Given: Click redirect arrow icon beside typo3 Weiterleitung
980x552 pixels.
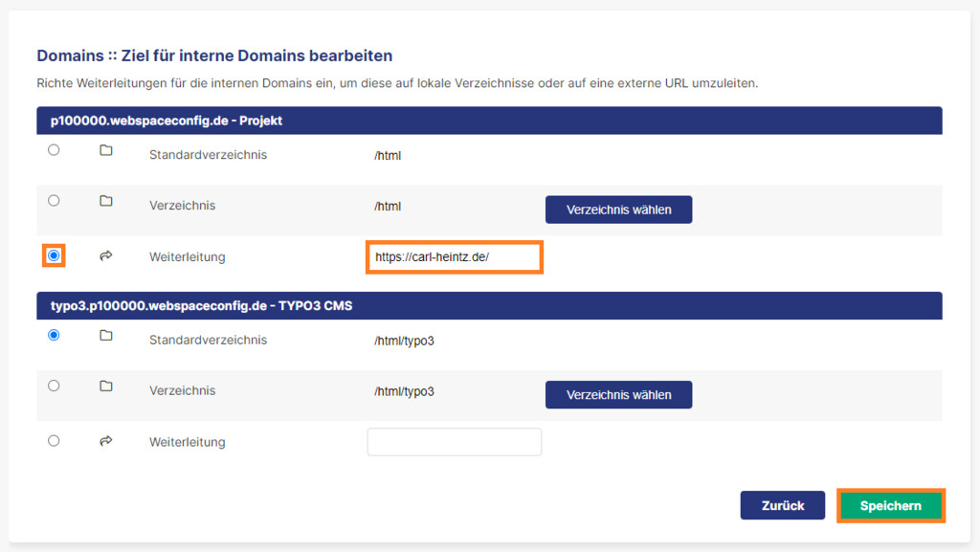Looking at the screenshot, I should (106, 441).
